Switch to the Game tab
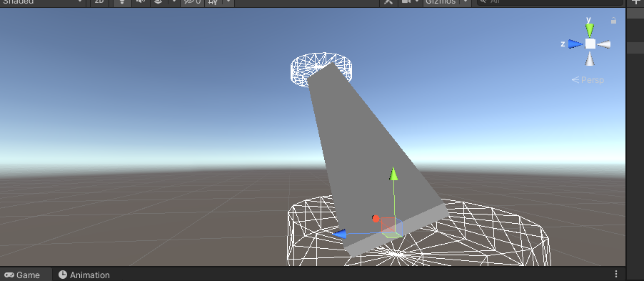The height and width of the screenshot is (281, 644). pos(23,275)
